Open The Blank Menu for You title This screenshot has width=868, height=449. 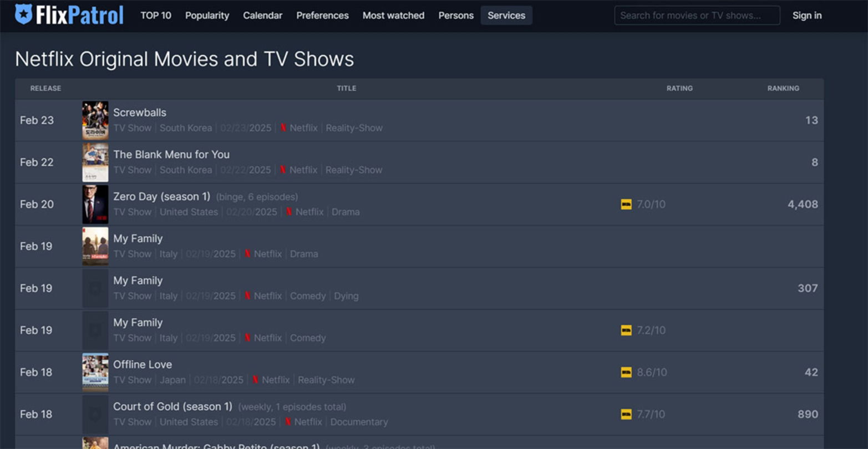pos(171,155)
